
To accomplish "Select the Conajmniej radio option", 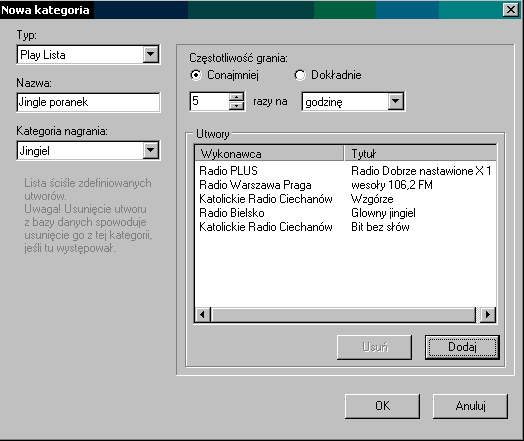I will coord(196,75).
